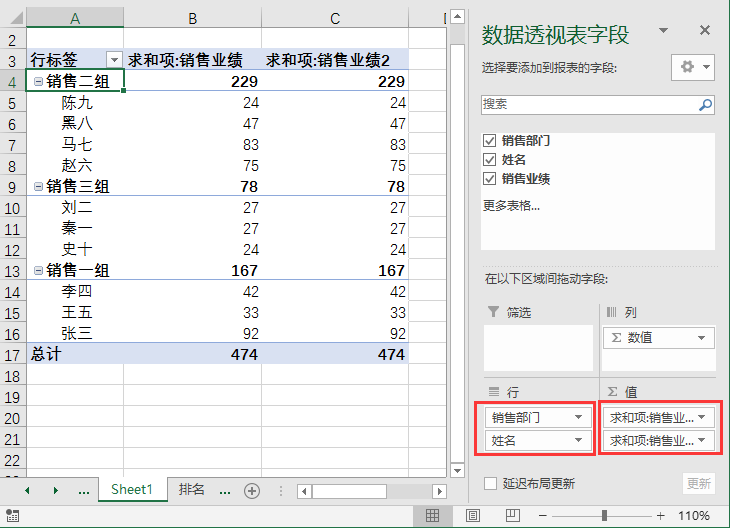Screen dimensions: 730x528
Task: Collapse the 销售一组 group
Action: click(x=38, y=271)
